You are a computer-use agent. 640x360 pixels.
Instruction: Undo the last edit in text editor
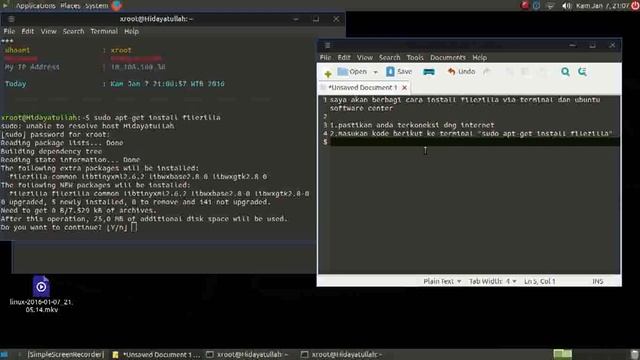coord(461,72)
